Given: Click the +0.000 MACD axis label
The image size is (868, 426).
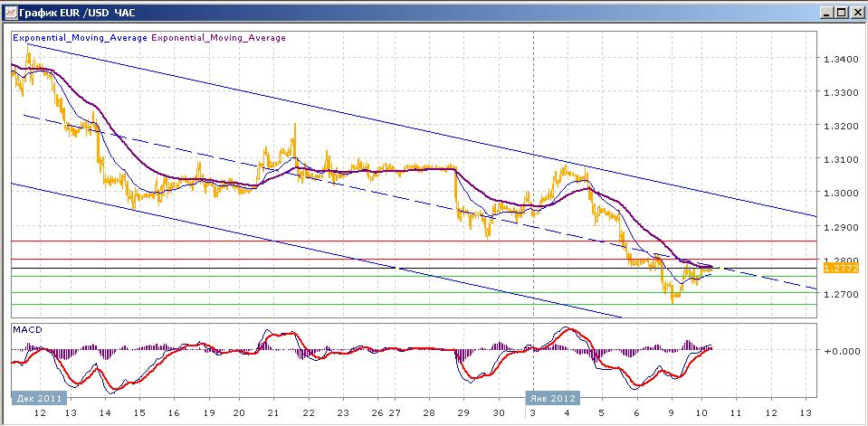Looking at the screenshot, I should tap(838, 350).
